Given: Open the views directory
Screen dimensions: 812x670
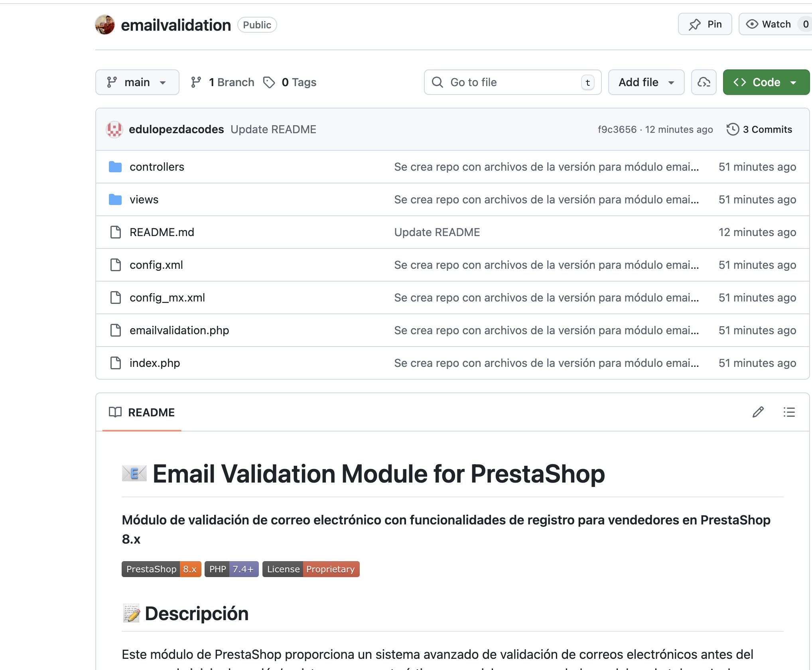Looking at the screenshot, I should pyautogui.click(x=144, y=199).
